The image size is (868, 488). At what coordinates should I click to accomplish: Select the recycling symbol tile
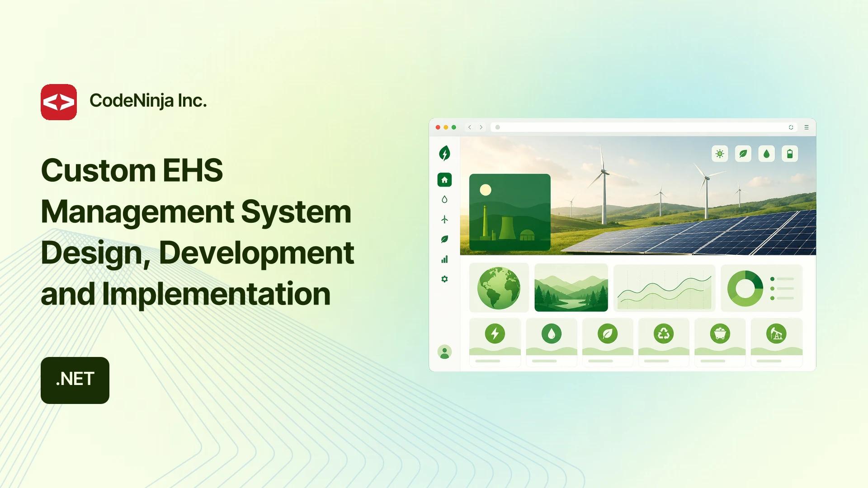664,342
